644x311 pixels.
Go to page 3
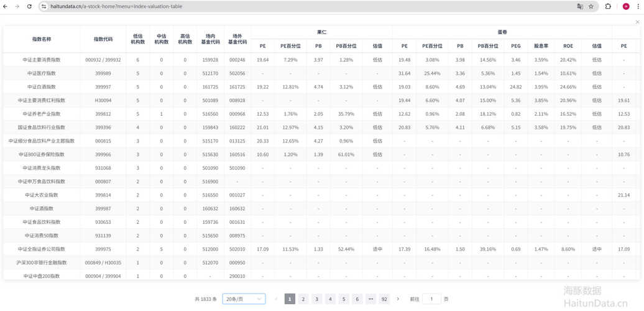pos(316,299)
